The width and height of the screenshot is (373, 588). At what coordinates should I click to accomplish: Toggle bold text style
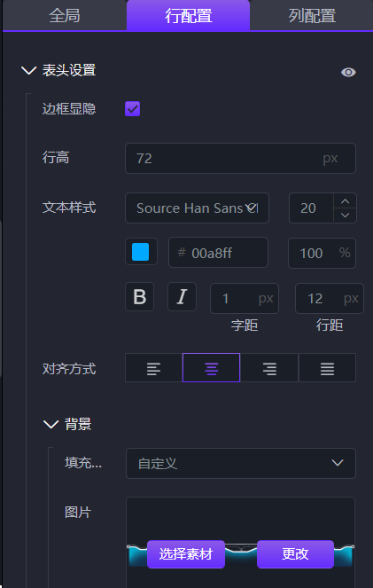click(139, 296)
